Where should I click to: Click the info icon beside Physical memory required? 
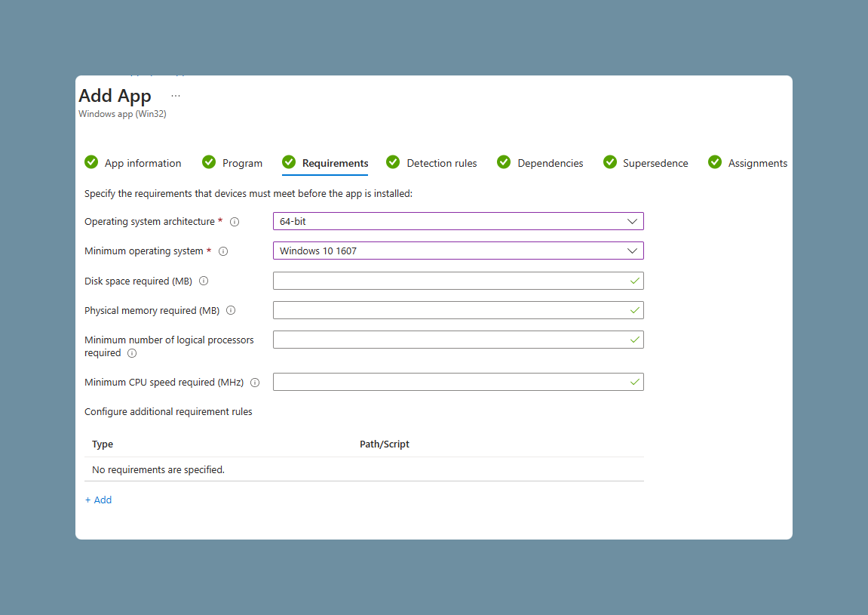[x=231, y=310]
